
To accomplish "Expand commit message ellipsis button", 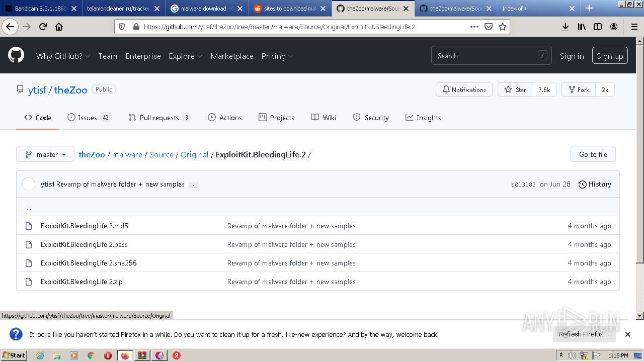I will tap(193, 185).
